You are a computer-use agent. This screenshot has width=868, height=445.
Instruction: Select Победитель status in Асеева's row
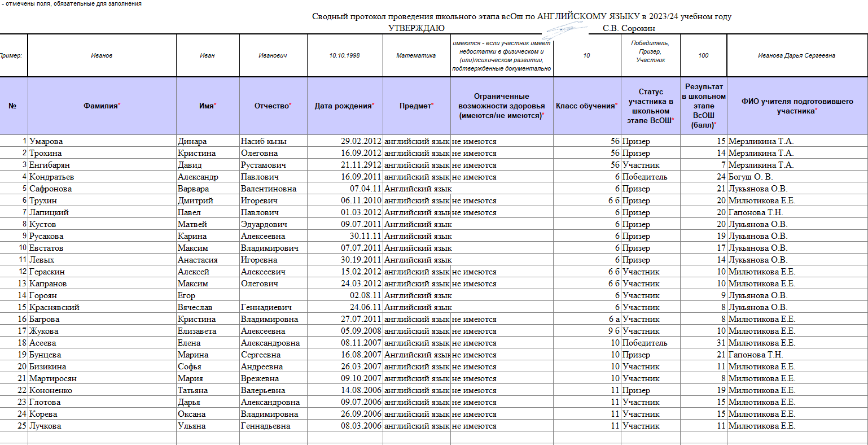651,343
